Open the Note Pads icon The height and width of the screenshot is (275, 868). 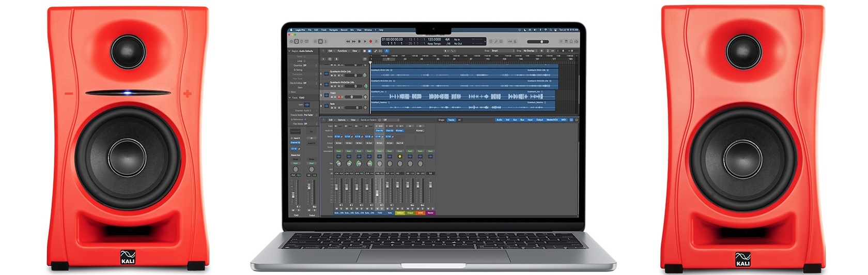pos(566,41)
